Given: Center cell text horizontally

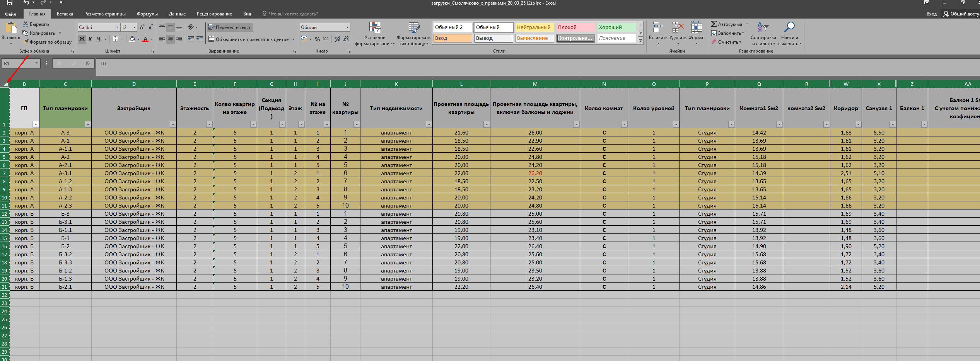Looking at the screenshot, I should point(171,39).
